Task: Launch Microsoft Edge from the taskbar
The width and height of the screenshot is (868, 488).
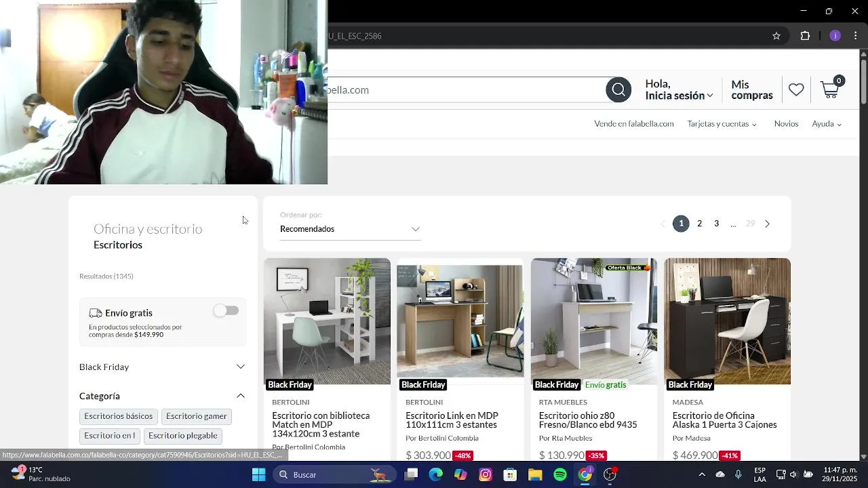Action: pos(435,474)
